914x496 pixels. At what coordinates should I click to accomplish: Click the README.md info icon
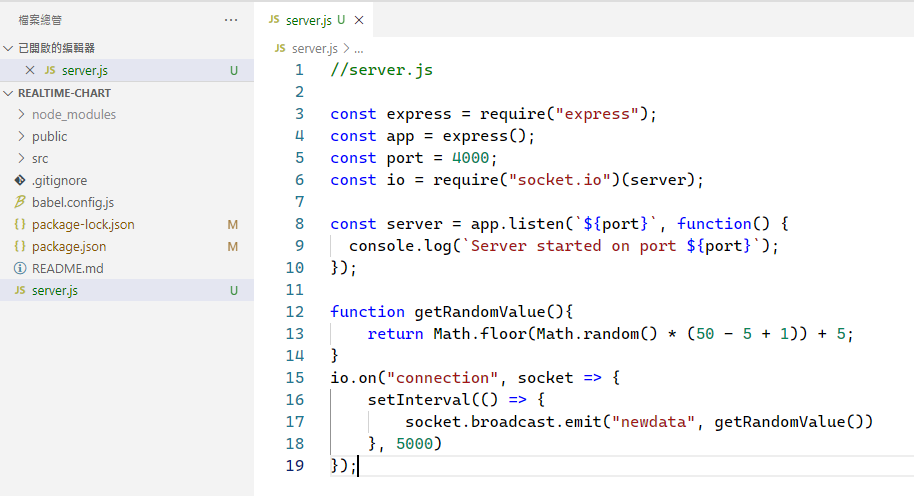[20, 269]
